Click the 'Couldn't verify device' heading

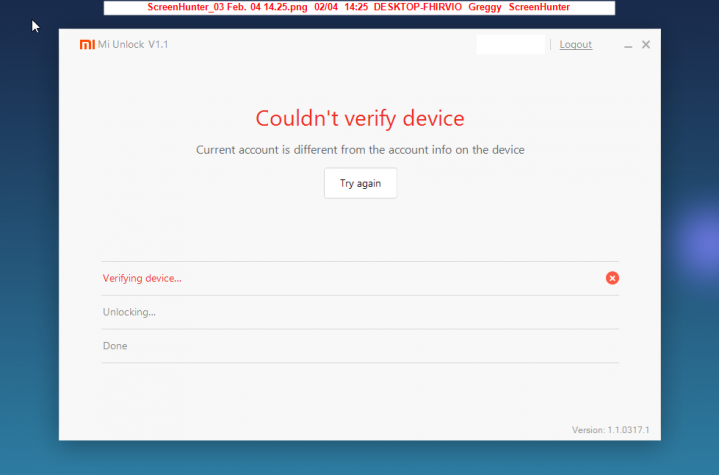[360, 118]
